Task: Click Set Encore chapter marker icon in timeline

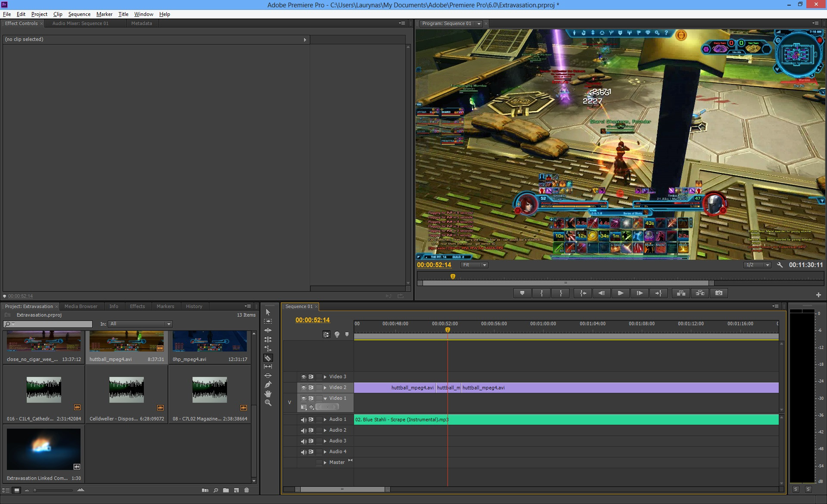Action: click(x=337, y=334)
